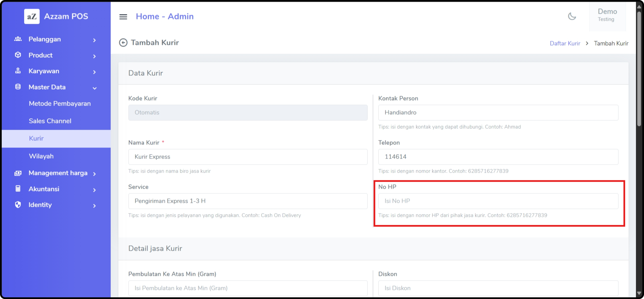Toggle dark mode with the moon icon
644x299 pixels.
(572, 16)
